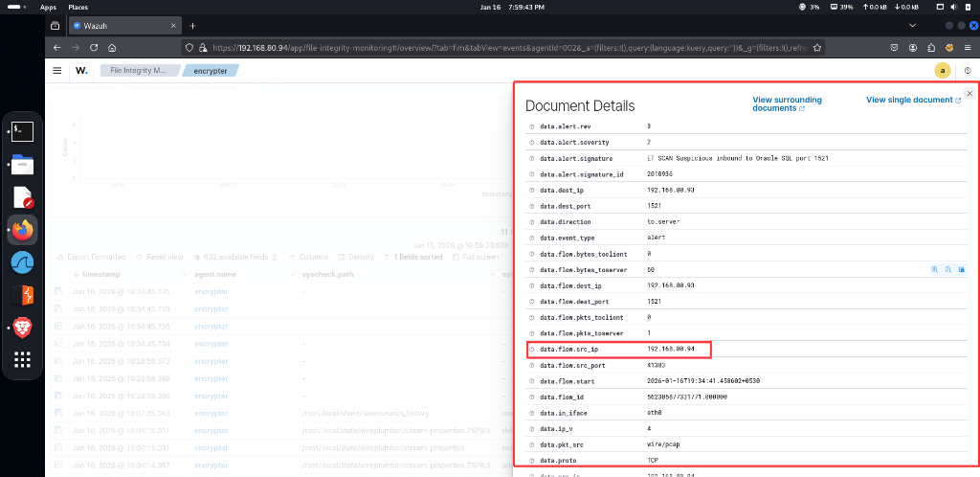Open Burp Suite dock icon
Screen dimensions: 980x477
(x=23, y=295)
